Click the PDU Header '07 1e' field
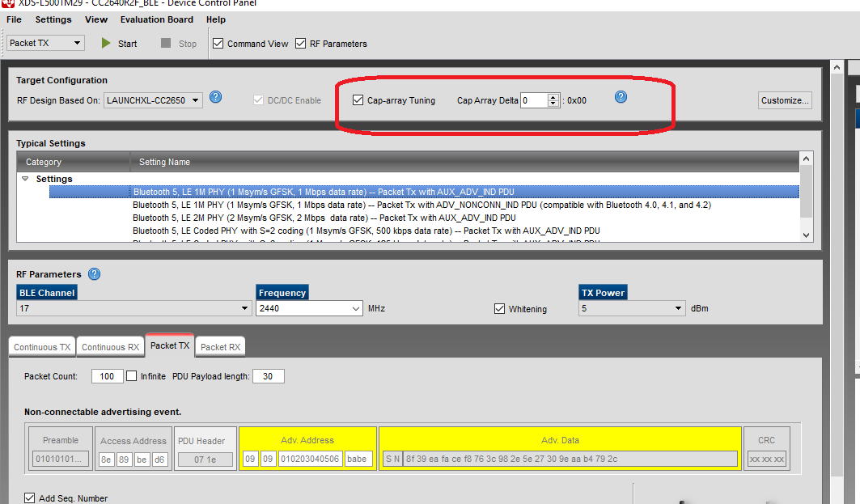 205,460
